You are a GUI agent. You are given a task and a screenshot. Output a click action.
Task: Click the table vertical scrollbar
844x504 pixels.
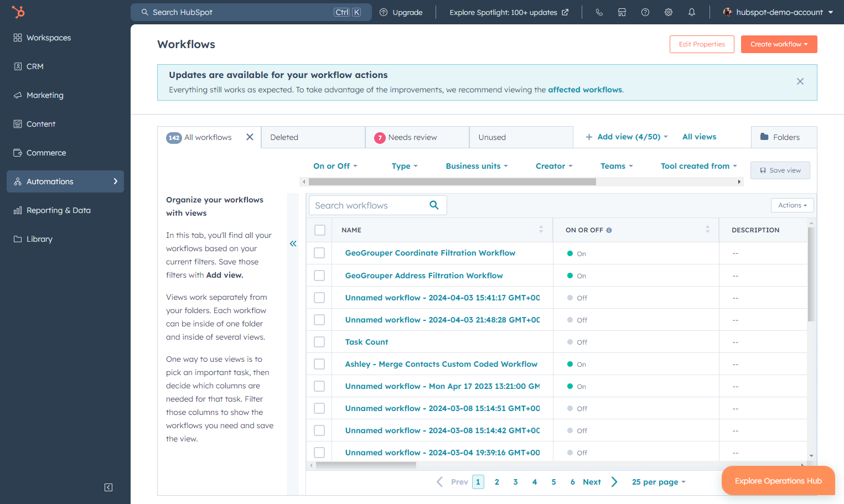811,275
